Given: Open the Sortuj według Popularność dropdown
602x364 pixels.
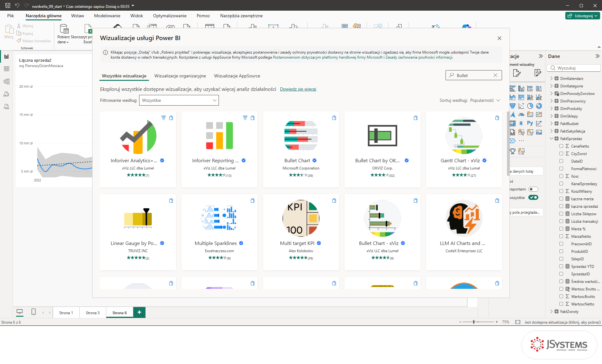Looking at the screenshot, I should tap(485, 100).
